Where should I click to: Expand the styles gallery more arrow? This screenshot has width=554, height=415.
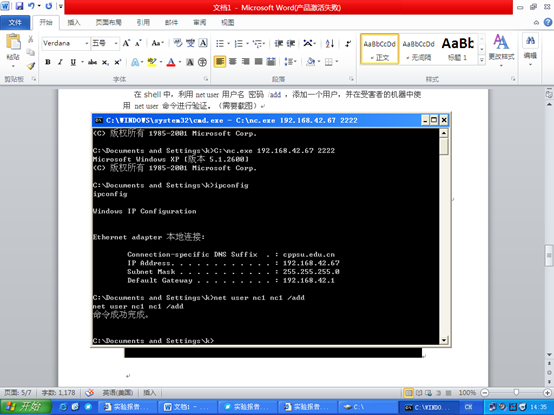(481, 60)
